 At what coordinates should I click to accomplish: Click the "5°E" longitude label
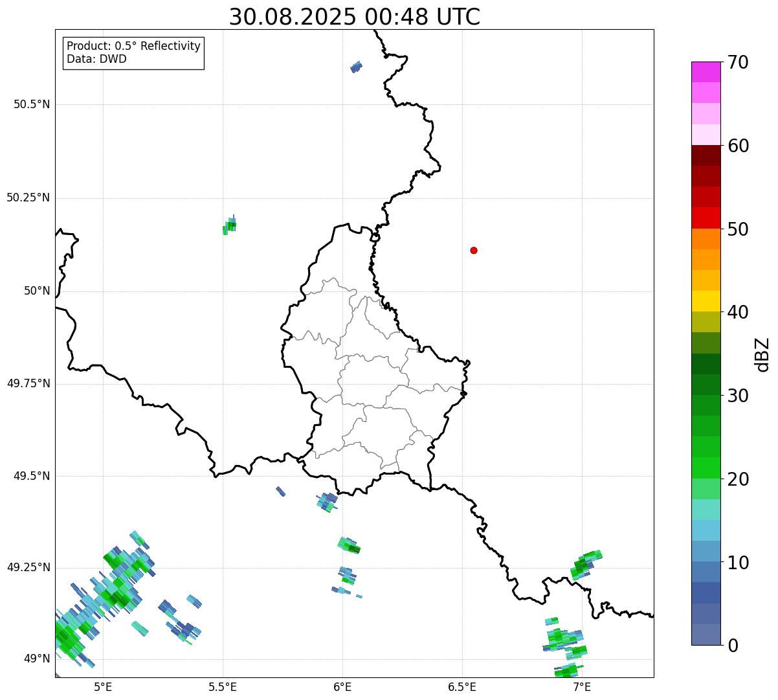pos(103,687)
